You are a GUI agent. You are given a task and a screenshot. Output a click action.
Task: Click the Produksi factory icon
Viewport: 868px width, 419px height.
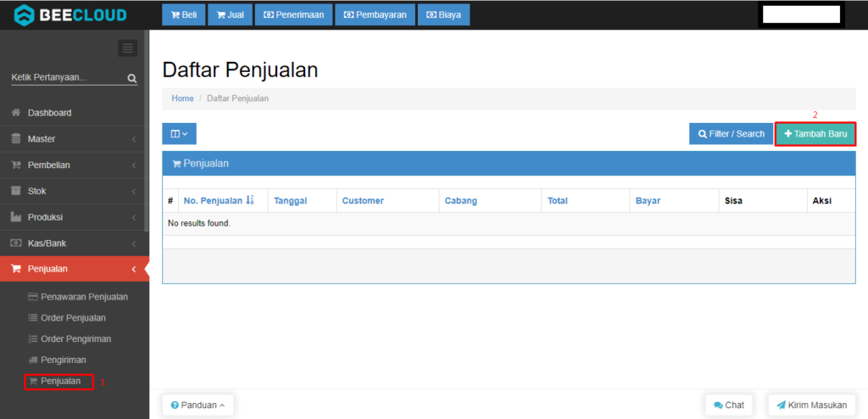click(x=16, y=216)
